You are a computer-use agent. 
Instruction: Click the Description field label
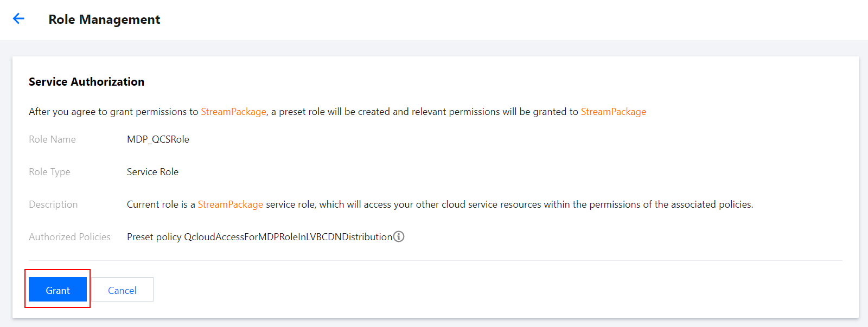(x=53, y=204)
